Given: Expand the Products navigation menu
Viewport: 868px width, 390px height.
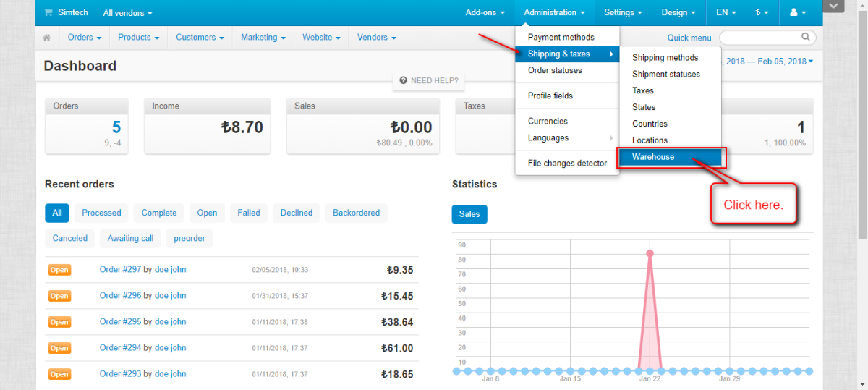Looking at the screenshot, I should click(x=139, y=37).
